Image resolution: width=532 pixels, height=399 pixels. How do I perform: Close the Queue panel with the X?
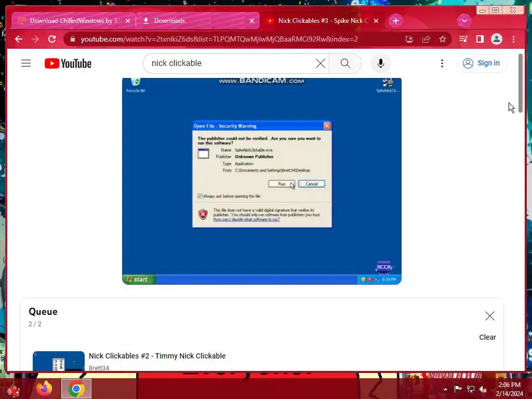[489, 316]
